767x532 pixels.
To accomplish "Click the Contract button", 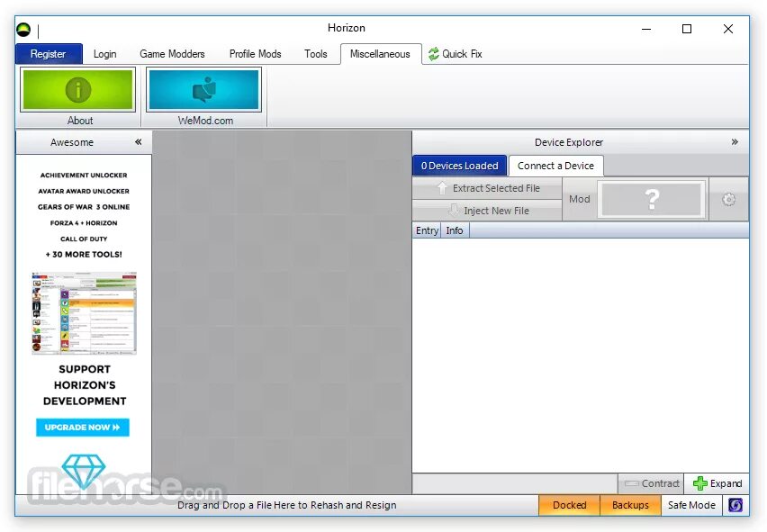I will [651, 483].
